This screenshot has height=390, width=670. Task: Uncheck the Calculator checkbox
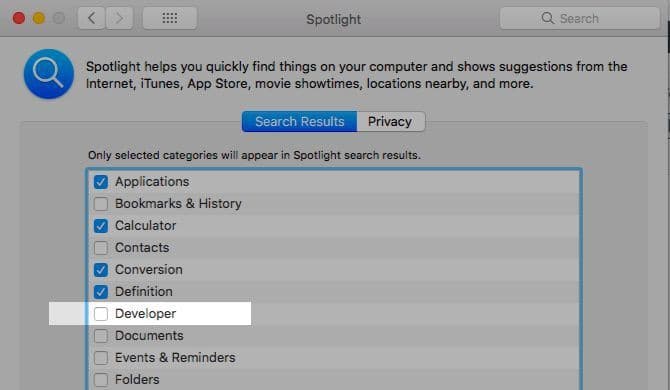pos(101,226)
